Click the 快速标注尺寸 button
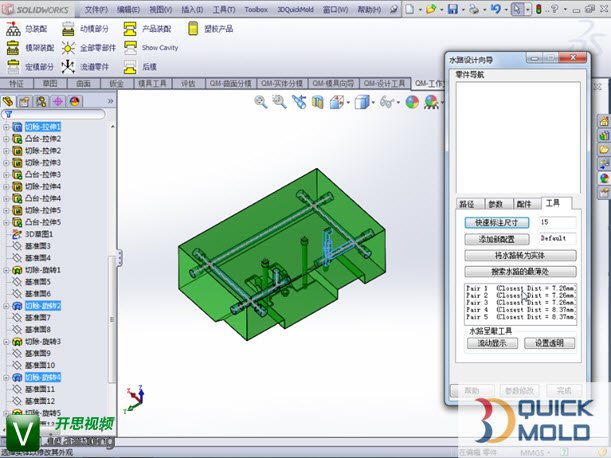 [x=497, y=223]
